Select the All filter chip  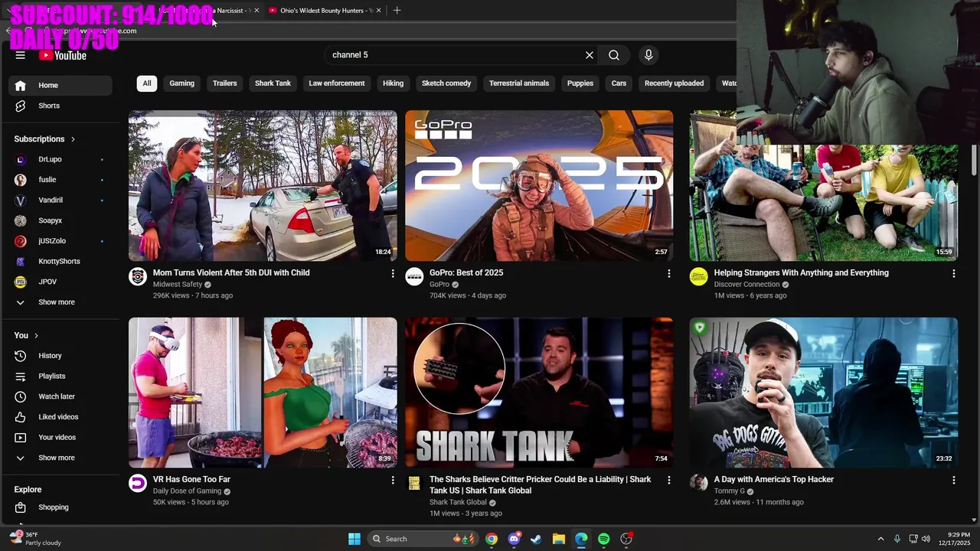tap(147, 83)
